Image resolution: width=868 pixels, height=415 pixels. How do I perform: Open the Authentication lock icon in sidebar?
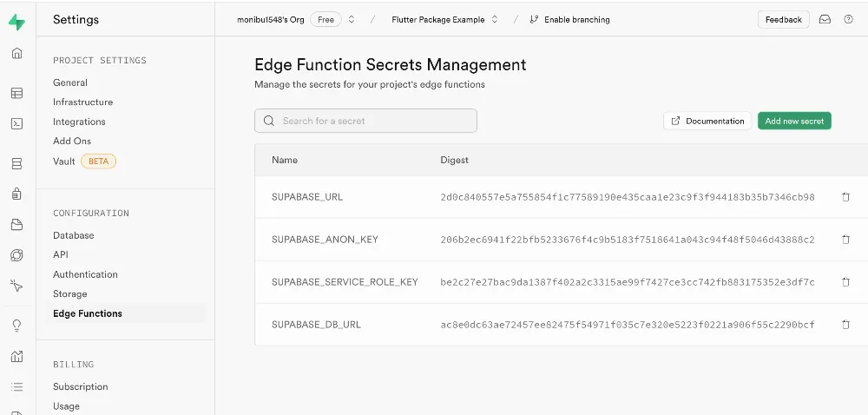coord(16,194)
